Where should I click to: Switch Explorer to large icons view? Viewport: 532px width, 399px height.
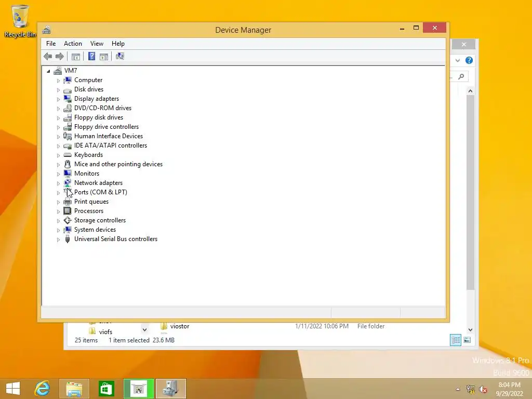[x=467, y=340]
